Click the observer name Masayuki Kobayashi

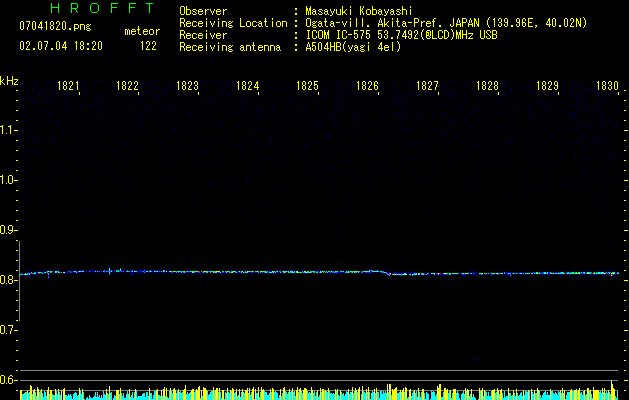tap(359, 11)
